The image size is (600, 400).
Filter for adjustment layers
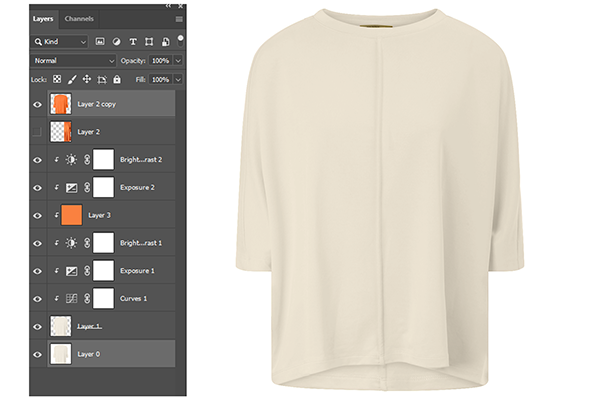tap(116, 42)
